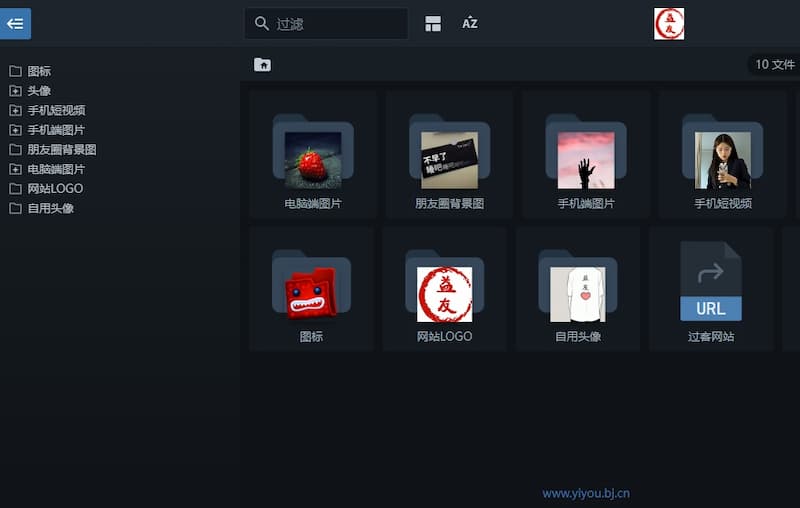The height and width of the screenshot is (508, 800).
Task: Click the 10 文件 count badge
Action: (774, 65)
